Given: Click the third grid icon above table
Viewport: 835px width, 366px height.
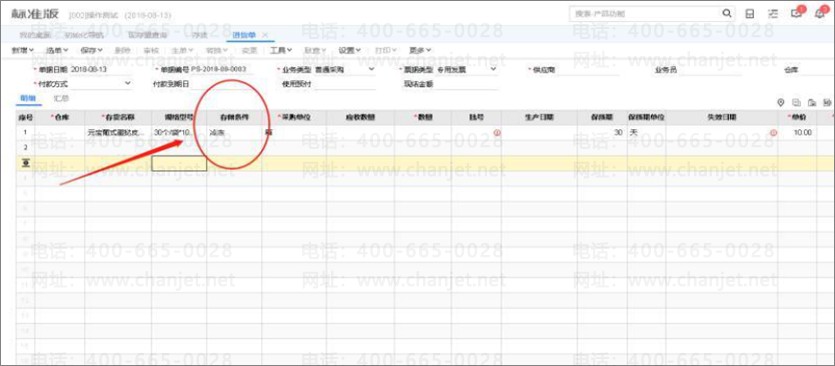Looking at the screenshot, I should tap(812, 102).
